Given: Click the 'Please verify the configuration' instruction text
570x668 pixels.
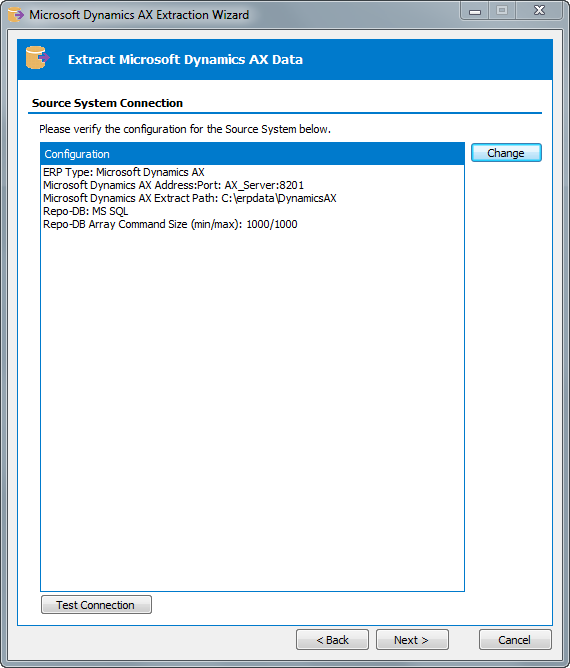Looking at the screenshot, I should pyautogui.click(x=185, y=129).
